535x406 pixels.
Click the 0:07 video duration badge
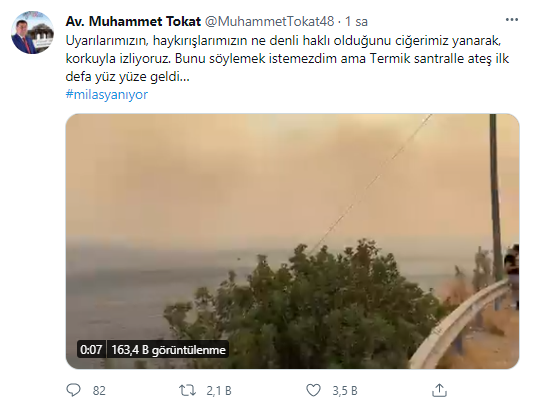[91, 349]
